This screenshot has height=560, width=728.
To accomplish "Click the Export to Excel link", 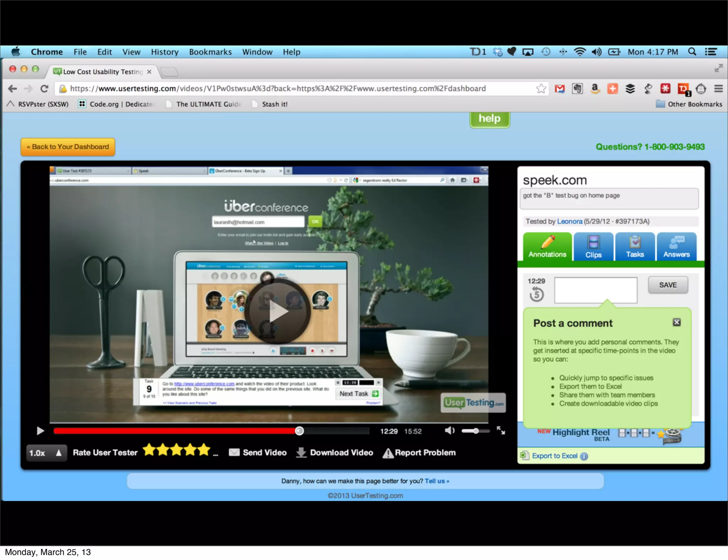I will pos(554,456).
